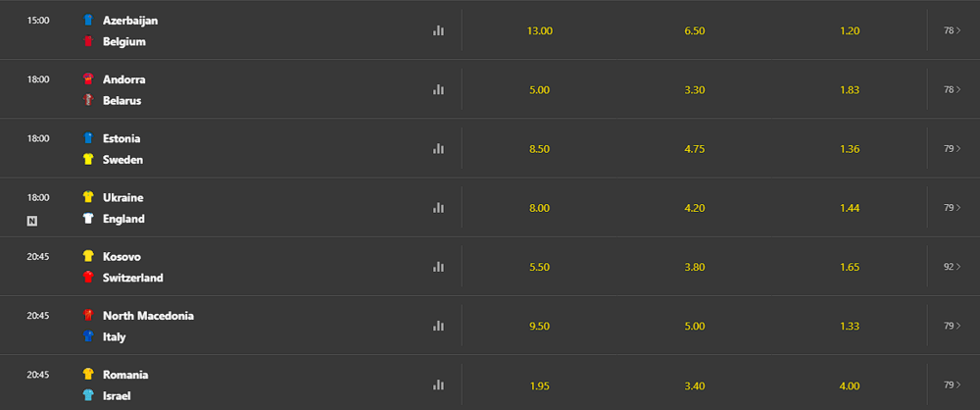Open the Switzerland team name link
Viewport: 980px width, 410px height.
point(133,278)
